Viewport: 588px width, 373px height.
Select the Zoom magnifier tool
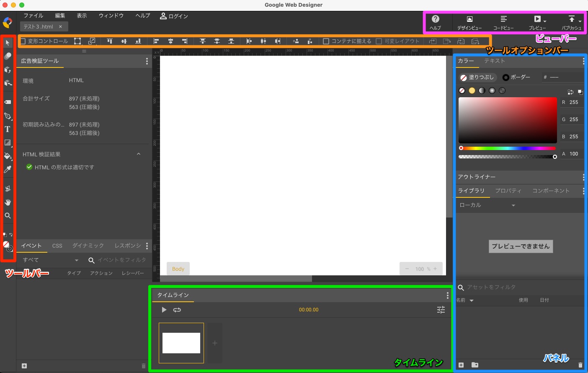click(x=8, y=216)
